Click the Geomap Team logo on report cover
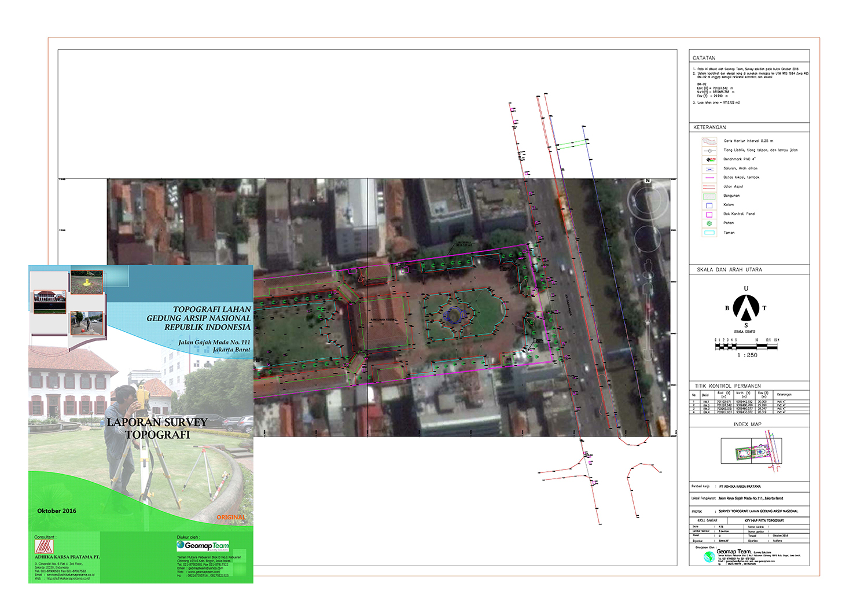The width and height of the screenshot is (868, 613). click(x=203, y=545)
